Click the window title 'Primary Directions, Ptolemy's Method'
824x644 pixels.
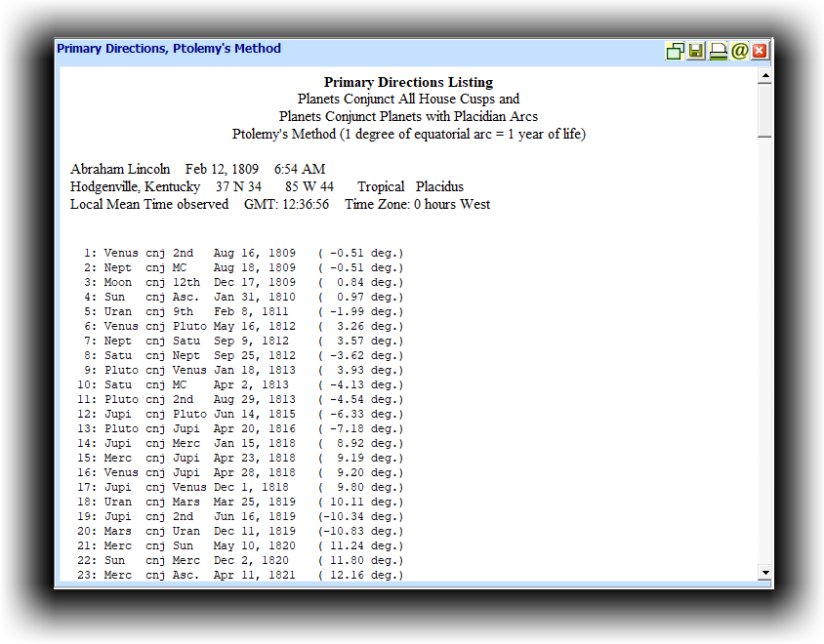169,49
